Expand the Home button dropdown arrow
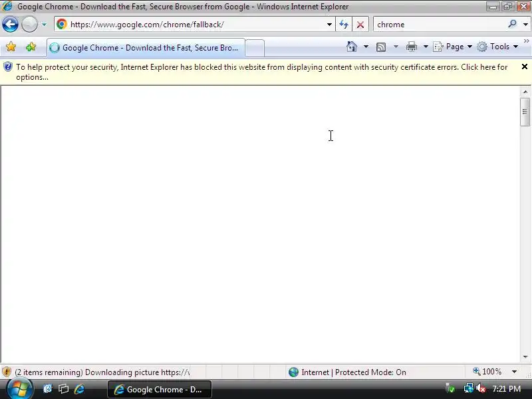This screenshot has width=532, height=399. [366, 47]
